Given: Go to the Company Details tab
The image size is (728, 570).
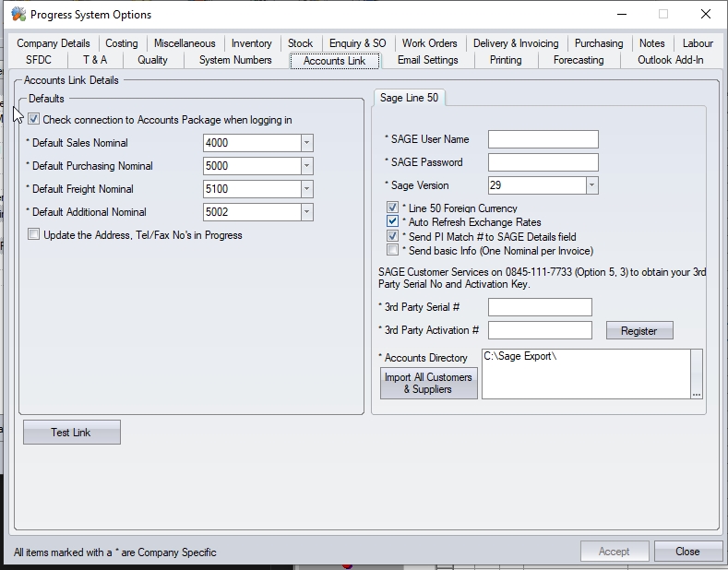Looking at the screenshot, I should point(54,43).
